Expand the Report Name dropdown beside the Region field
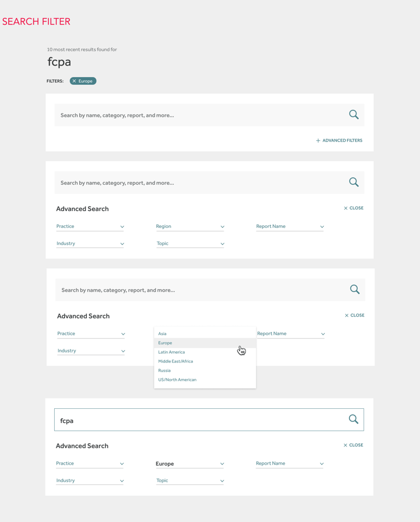Screen dimensions: 420x522 tap(289, 226)
